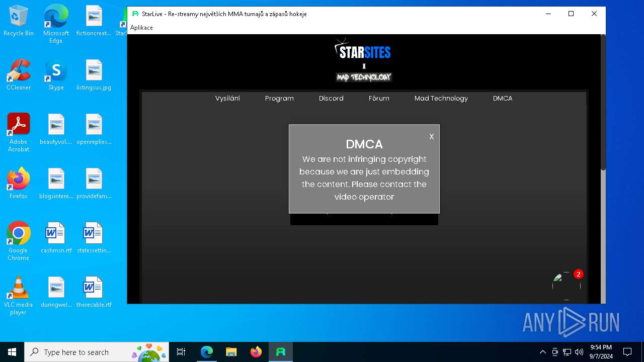Minimize the StarLive window
644x362 pixels.
548,14
